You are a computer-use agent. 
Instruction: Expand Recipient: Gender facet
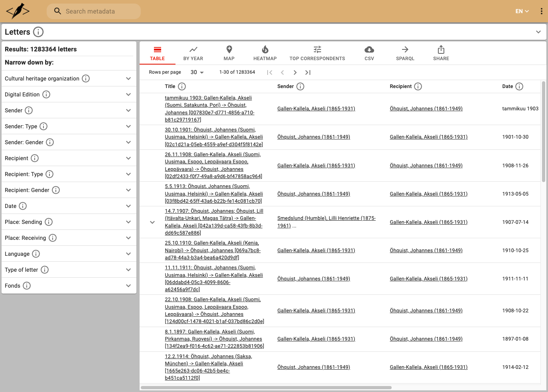pyautogui.click(x=128, y=190)
